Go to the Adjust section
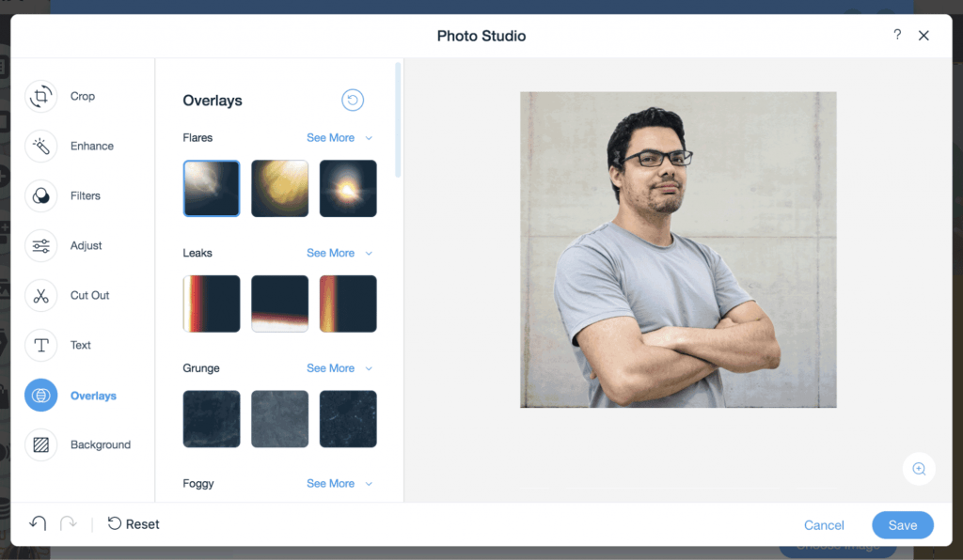The height and width of the screenshot is (560, 963). pyautogui.click(x=86, y=245)
